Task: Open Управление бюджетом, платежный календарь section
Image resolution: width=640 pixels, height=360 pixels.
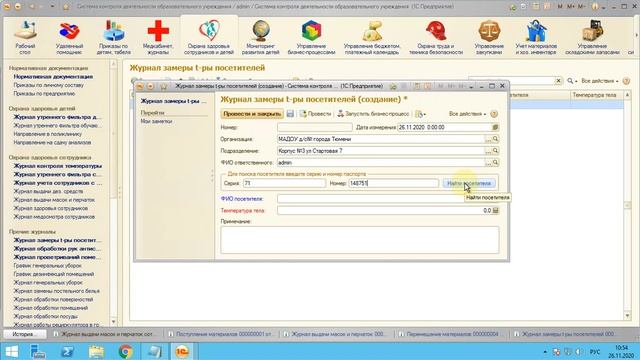Action: click(372, 38)
